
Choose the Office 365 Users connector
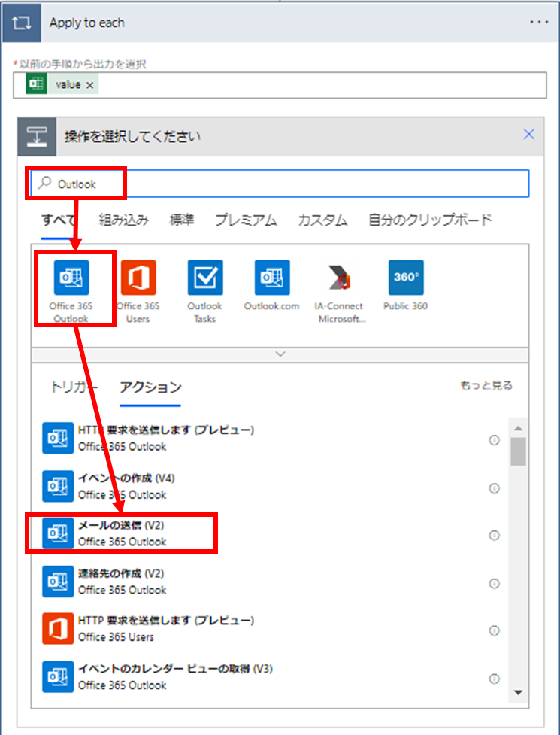(x=138, y=291)
